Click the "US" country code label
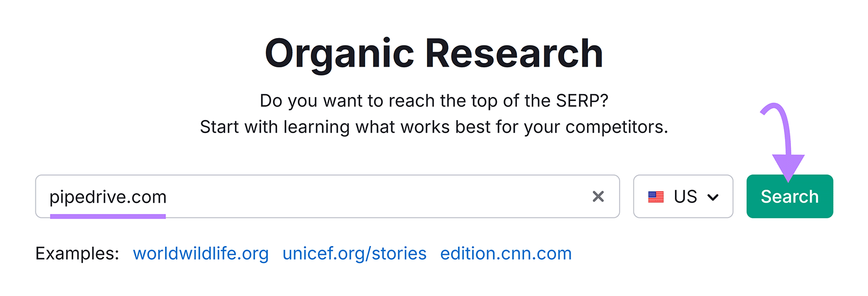This screenshot has height=296, width=868. [x=685, y=197]
